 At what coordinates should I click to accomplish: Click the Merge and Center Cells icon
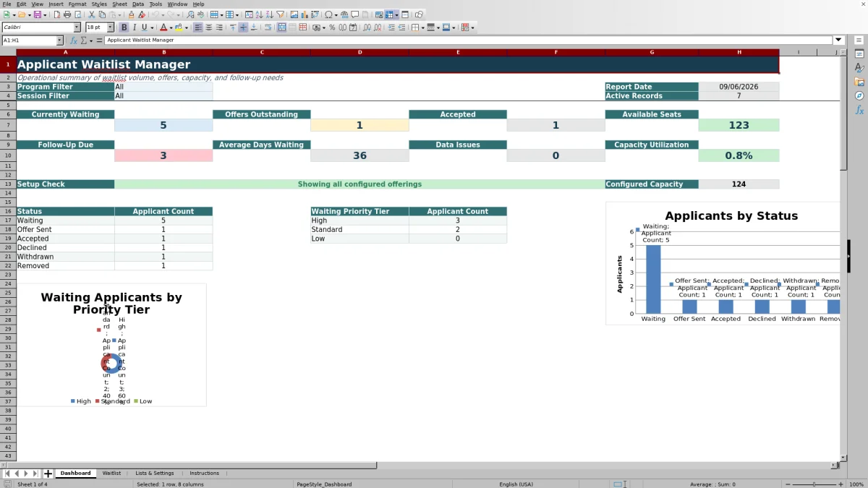pyautogui.click(x=281, y=27)
